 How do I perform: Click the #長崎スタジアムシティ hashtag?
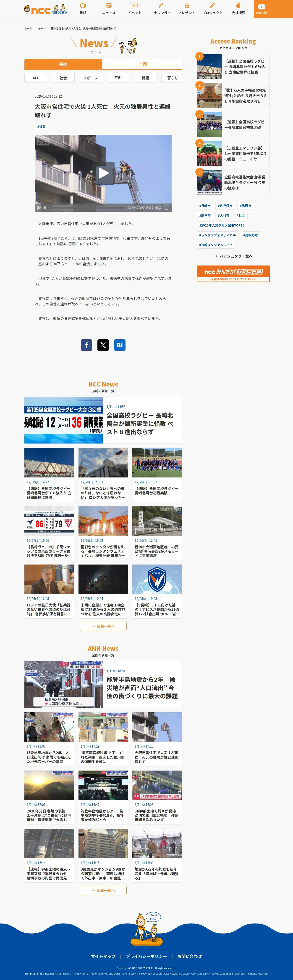point(216,245)
